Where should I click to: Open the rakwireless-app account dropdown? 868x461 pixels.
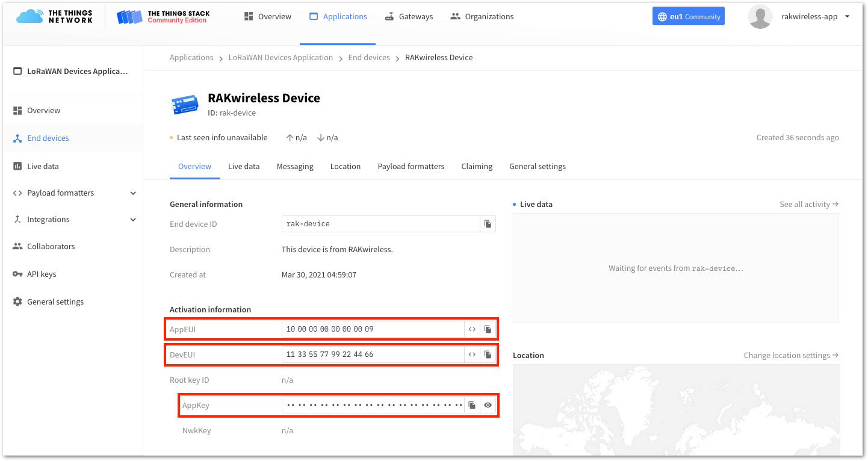[815, 17]
